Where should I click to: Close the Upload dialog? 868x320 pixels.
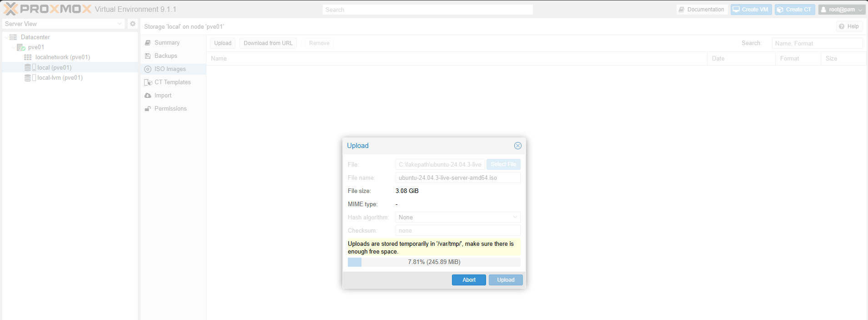tap(518, 146)
